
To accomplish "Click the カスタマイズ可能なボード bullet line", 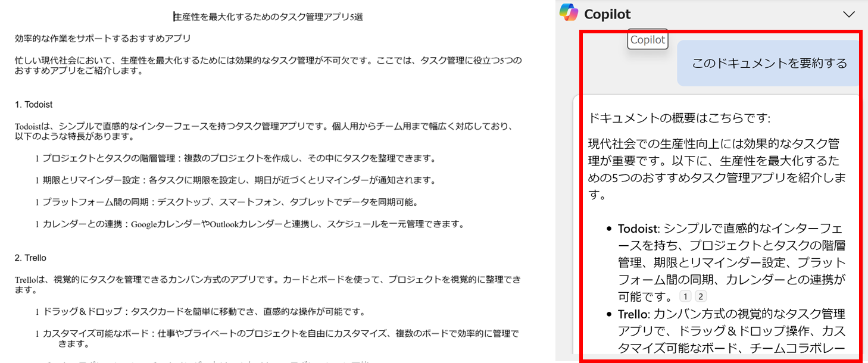I will [277, 339].
